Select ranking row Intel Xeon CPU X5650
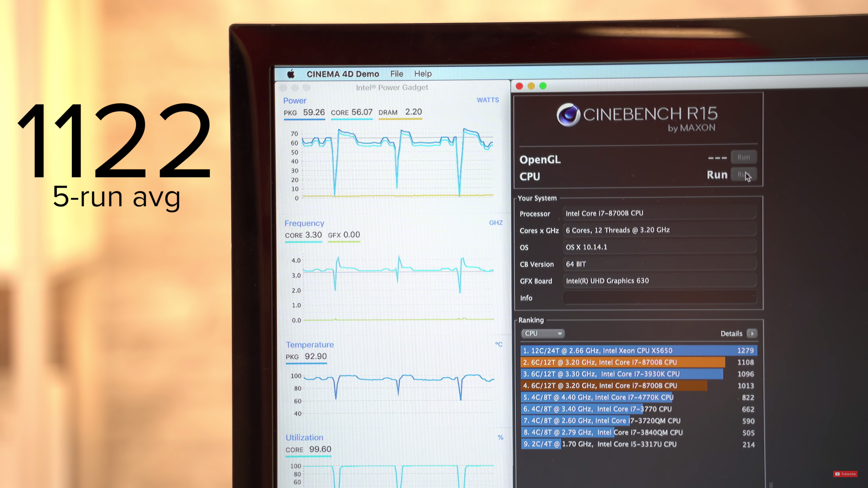 point(639,351)
